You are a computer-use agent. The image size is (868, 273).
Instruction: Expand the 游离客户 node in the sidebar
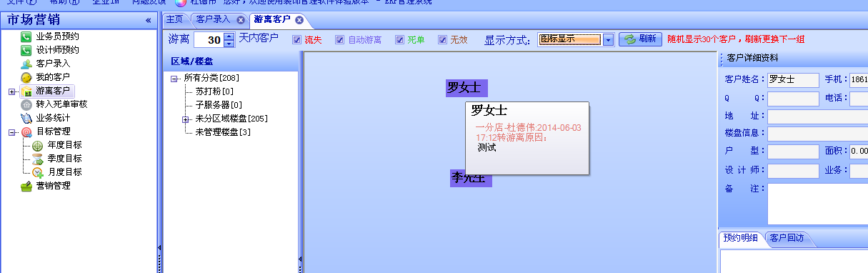coord(11,91)
